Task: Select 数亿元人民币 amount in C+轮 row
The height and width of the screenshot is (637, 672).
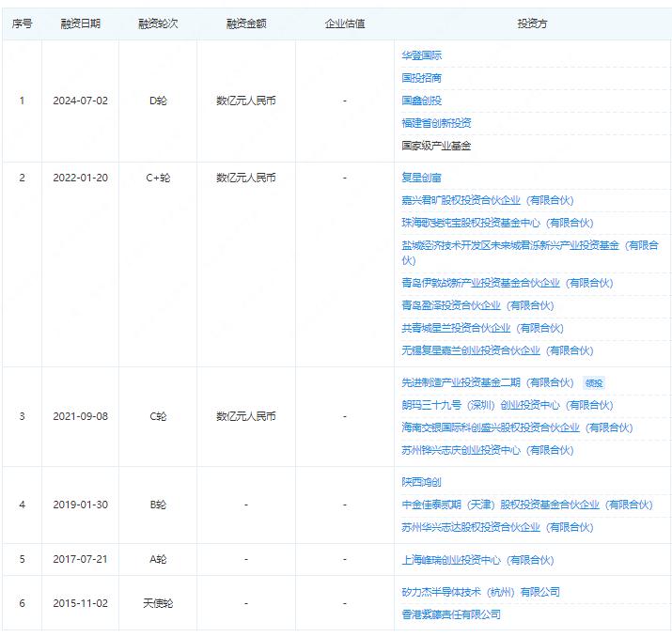Action: pyautogui.click(x=246, y=178)
